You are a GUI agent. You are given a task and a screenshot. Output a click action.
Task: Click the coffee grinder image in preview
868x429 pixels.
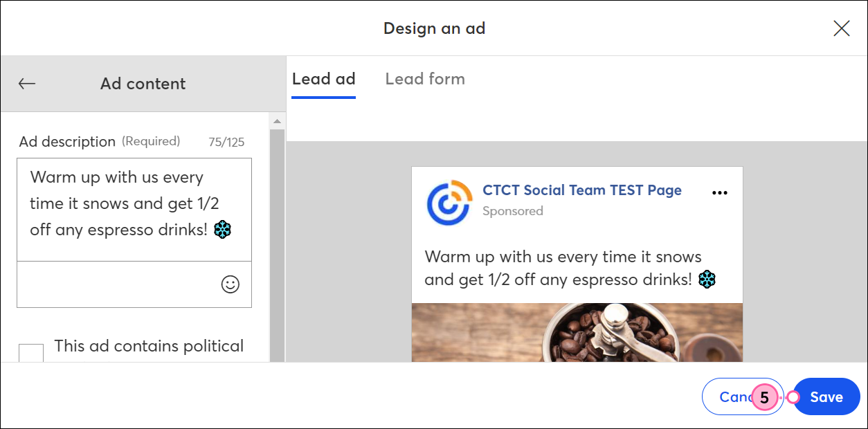click(577, 332)
